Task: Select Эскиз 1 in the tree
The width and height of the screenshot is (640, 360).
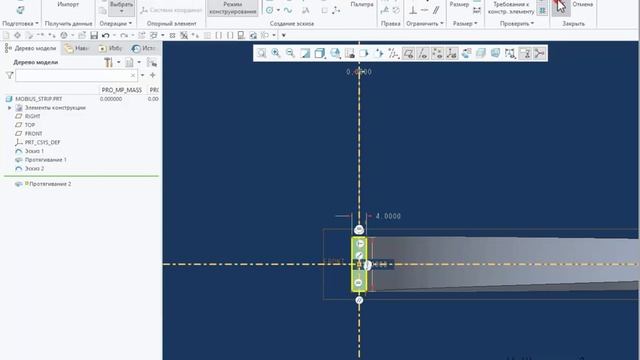Action: click(x=34, y=151)
